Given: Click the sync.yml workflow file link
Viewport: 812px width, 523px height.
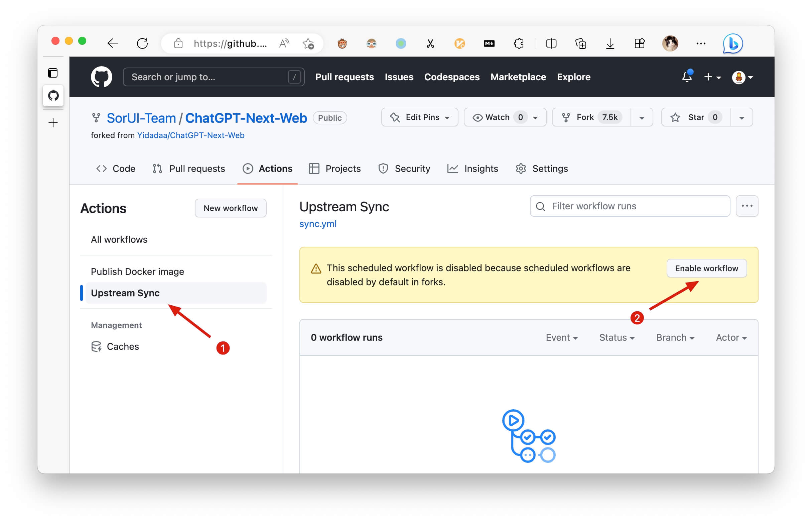Looking at the screenshot, I should [318, 224].
